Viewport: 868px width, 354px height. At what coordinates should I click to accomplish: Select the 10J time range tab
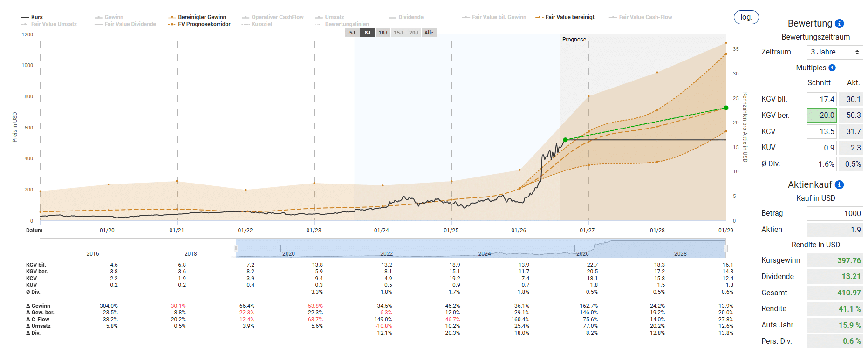coord(383,33)
